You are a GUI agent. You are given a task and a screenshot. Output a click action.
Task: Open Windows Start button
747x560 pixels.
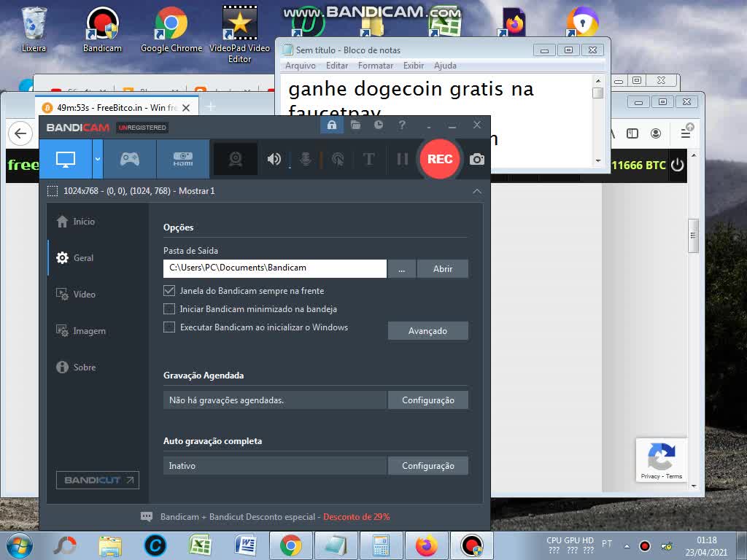coord(20,545)
